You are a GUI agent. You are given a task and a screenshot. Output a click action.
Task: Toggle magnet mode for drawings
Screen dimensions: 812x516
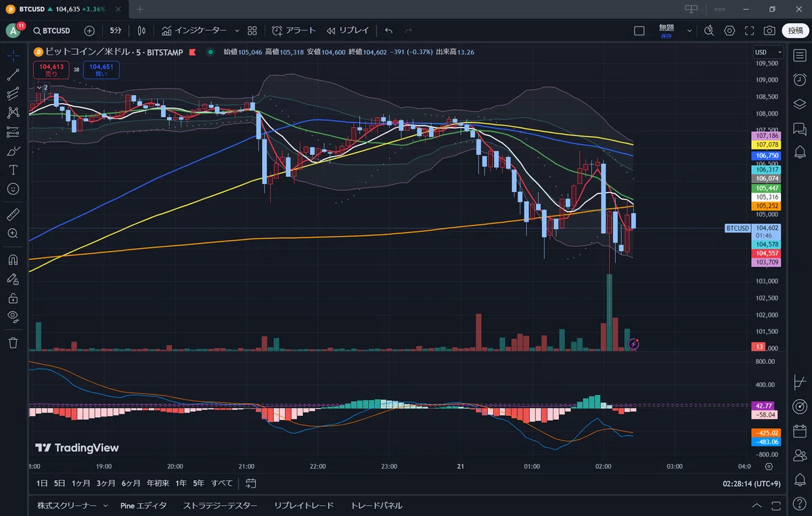(13, 260)
